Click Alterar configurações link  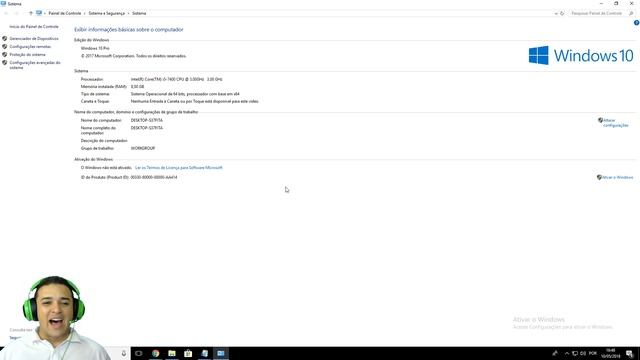(x=616, y=123)
